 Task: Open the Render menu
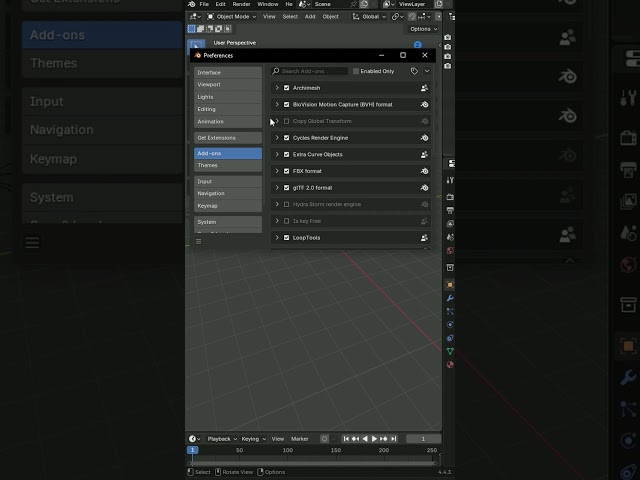[x=242, y=4]
